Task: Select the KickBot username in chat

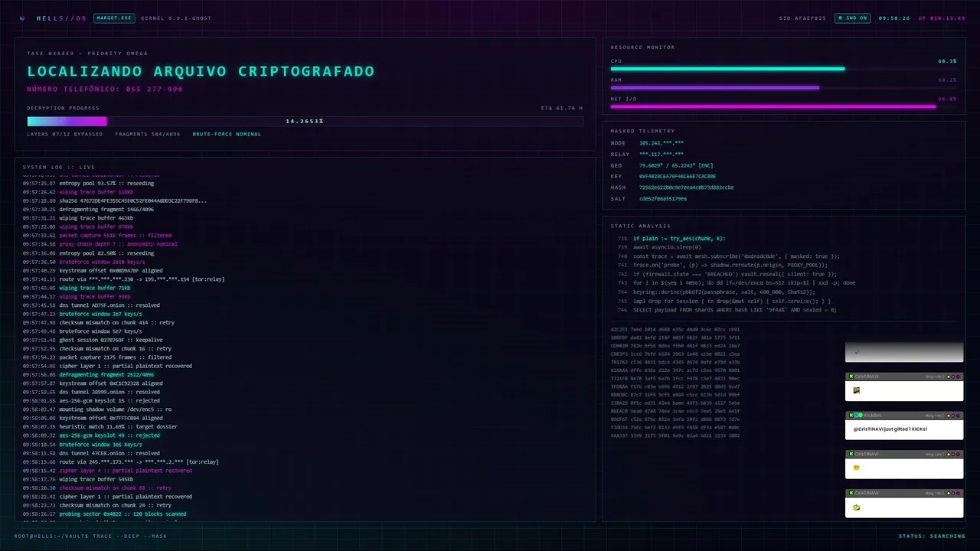Action: click(873, 415)
